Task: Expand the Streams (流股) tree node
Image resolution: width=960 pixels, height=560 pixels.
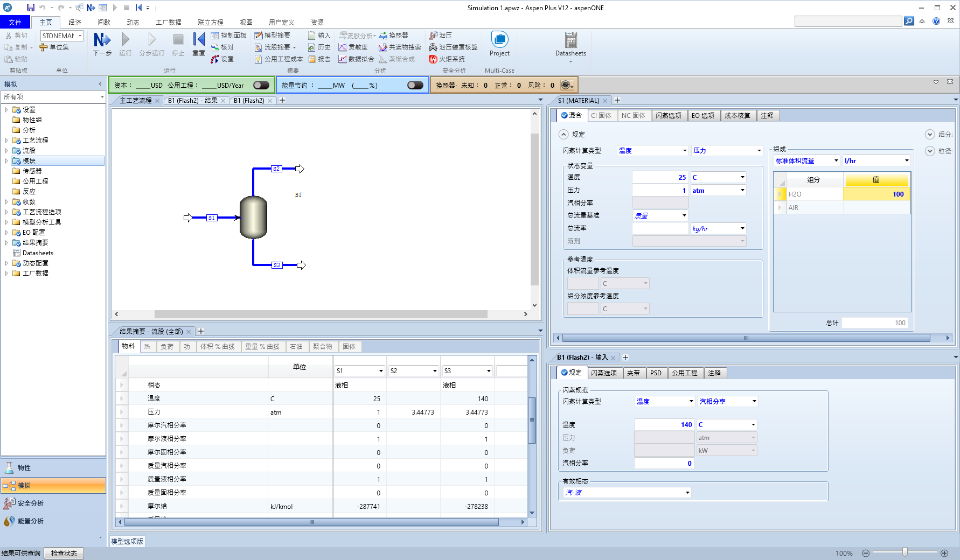Action: pos(6,151)
